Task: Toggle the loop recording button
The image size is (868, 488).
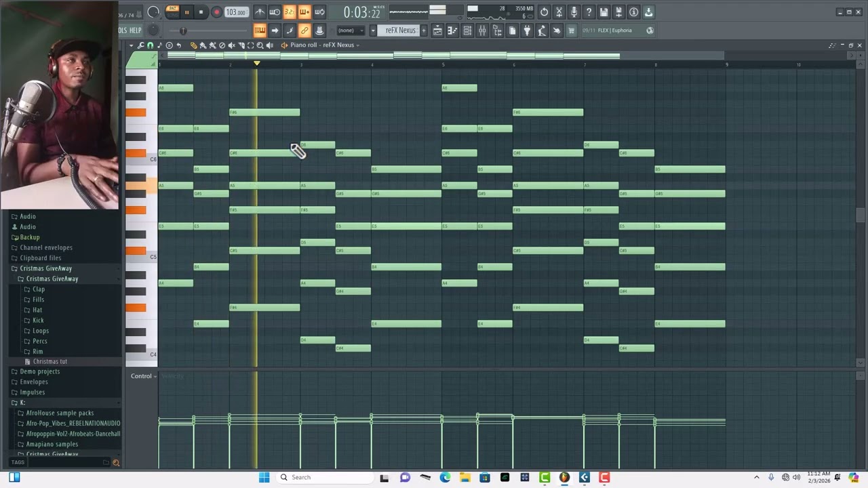Action: point(319,12)
